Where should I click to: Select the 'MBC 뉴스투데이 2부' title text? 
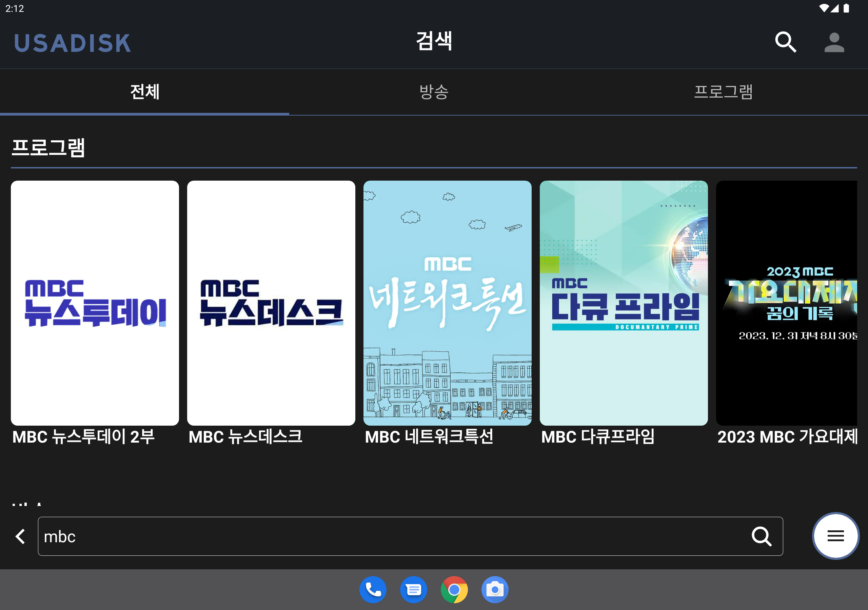click(83, 437)
